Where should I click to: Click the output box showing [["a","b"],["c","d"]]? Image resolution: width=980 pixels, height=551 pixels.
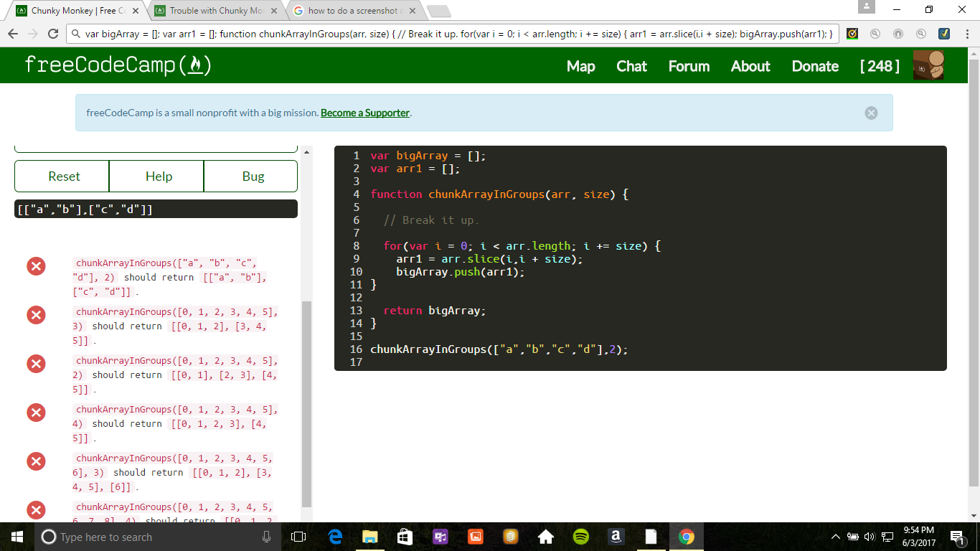pos(156,209)
